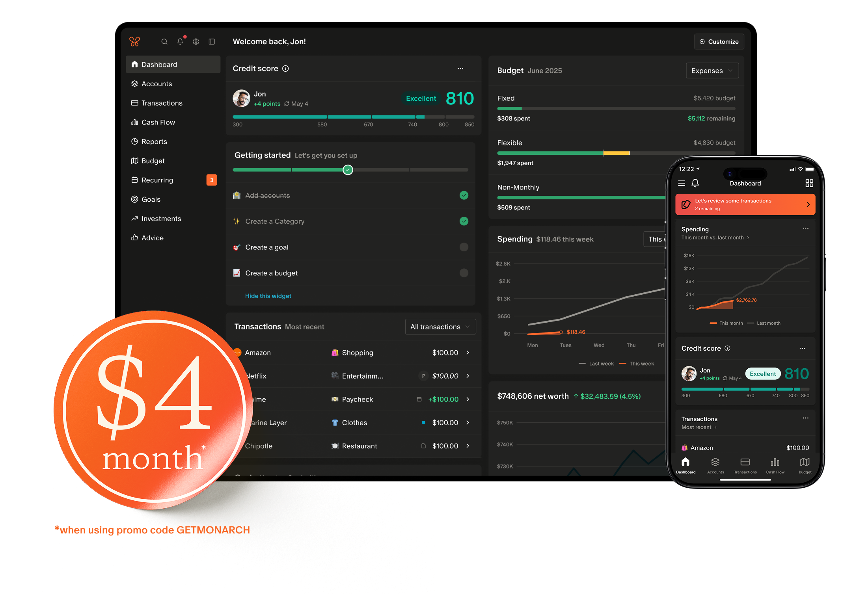This screenshot has height=602, width=868.
Task: Uncheck the Add accounts checkmark
Action: click(464, 195)
